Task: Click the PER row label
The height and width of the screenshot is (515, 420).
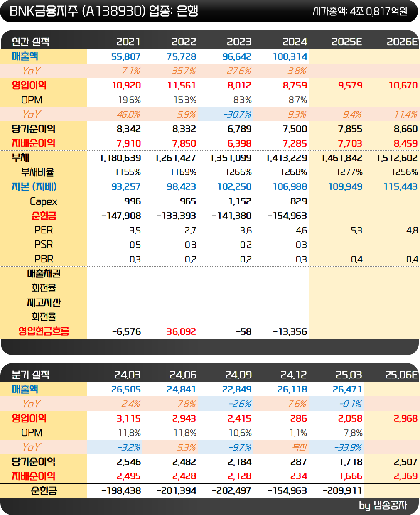Action: (44, 231)
